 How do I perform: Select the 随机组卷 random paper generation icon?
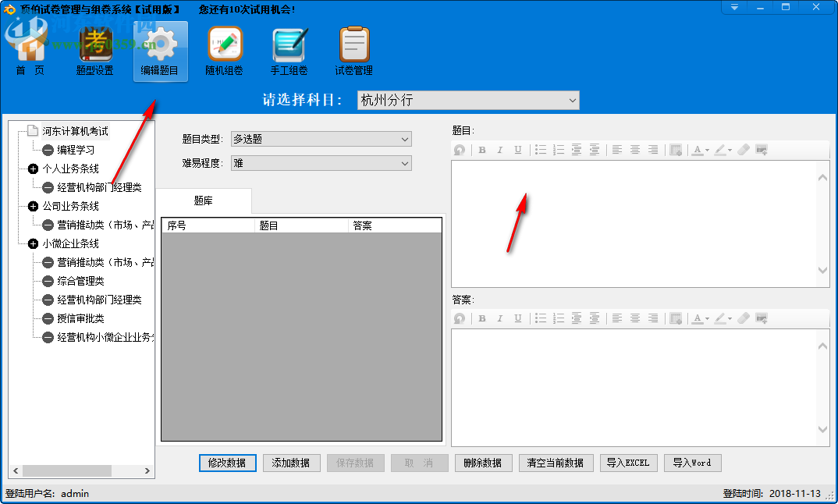point(224,49)
